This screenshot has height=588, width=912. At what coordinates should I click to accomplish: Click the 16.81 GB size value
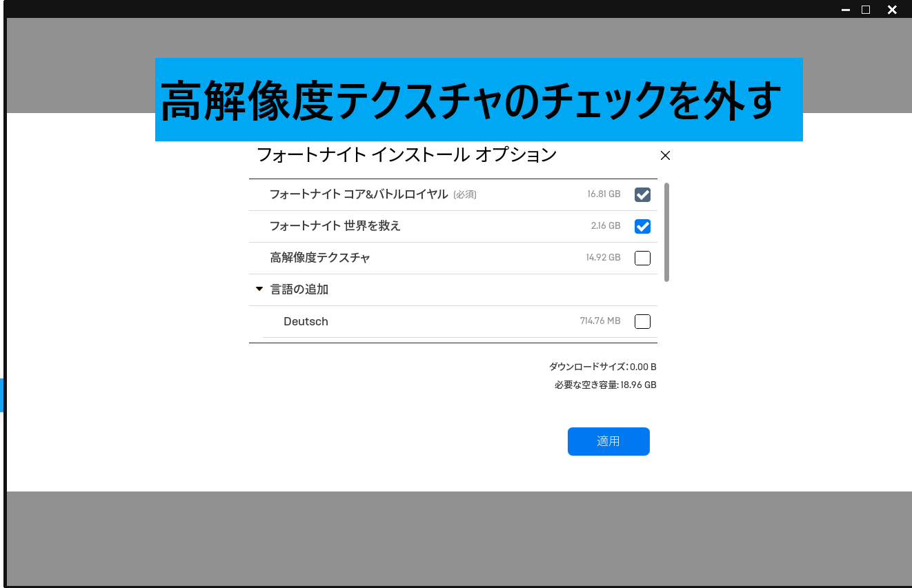click(x=604, y=194)
